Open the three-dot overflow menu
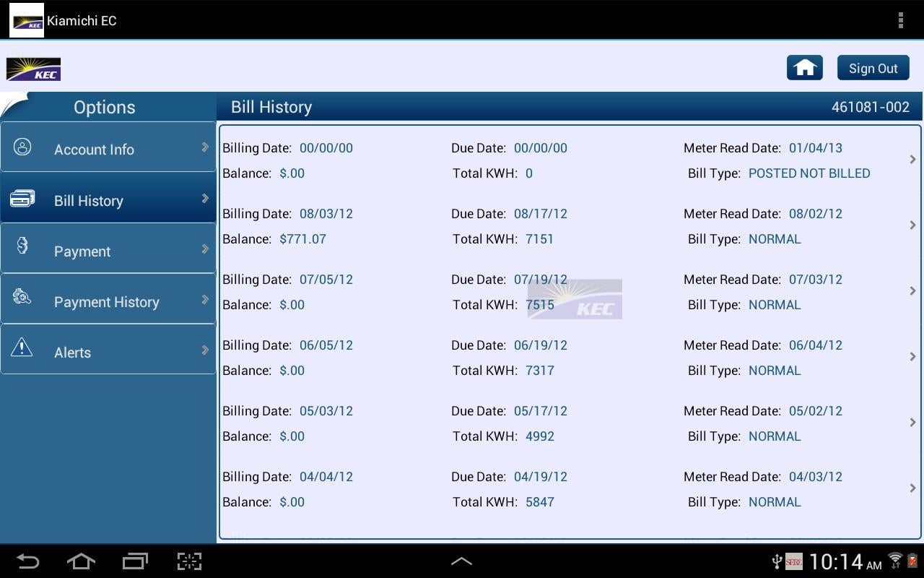 900,20
